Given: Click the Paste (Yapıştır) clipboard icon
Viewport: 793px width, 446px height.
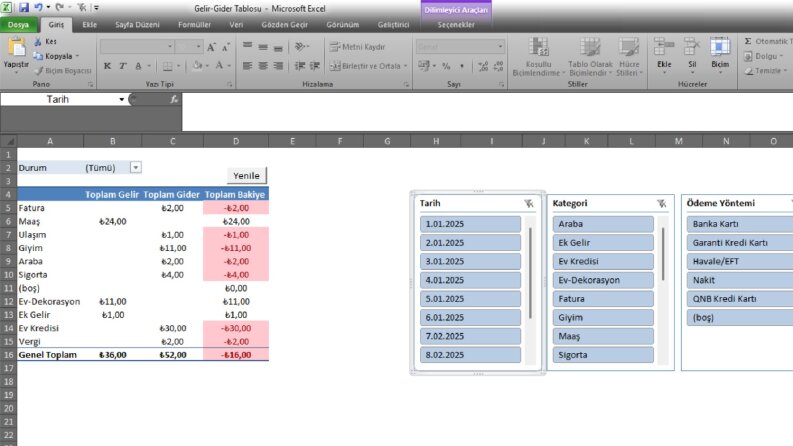Looking at the screenshot, I should (x=16, y=48).
